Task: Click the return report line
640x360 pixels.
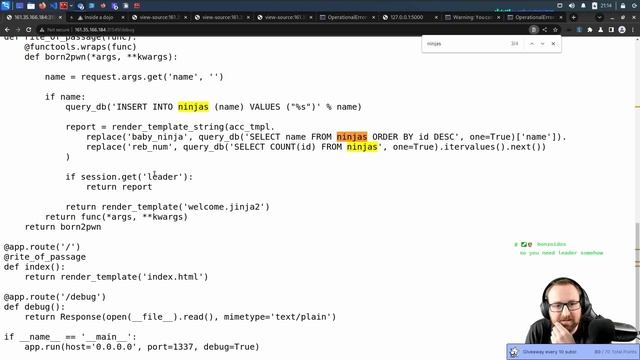Action: pyautogui.click(x=119, y=187)
